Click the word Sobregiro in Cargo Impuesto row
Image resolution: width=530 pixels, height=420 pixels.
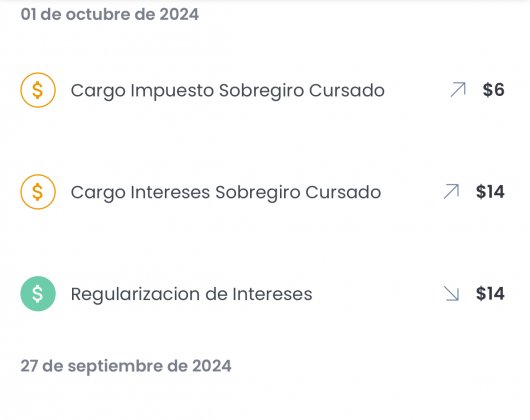(261, 91)
